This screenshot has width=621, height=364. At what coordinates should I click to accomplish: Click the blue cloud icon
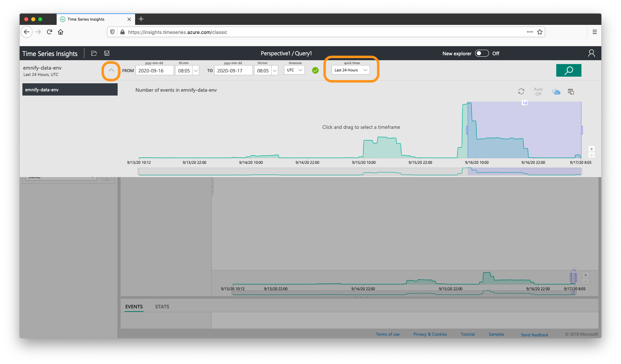556,92
